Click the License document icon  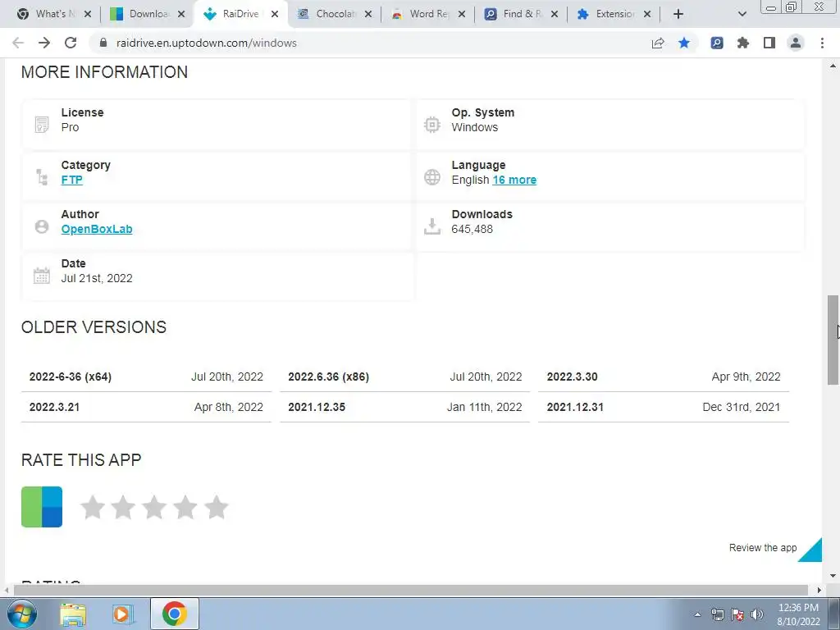[x=42, y=125]
